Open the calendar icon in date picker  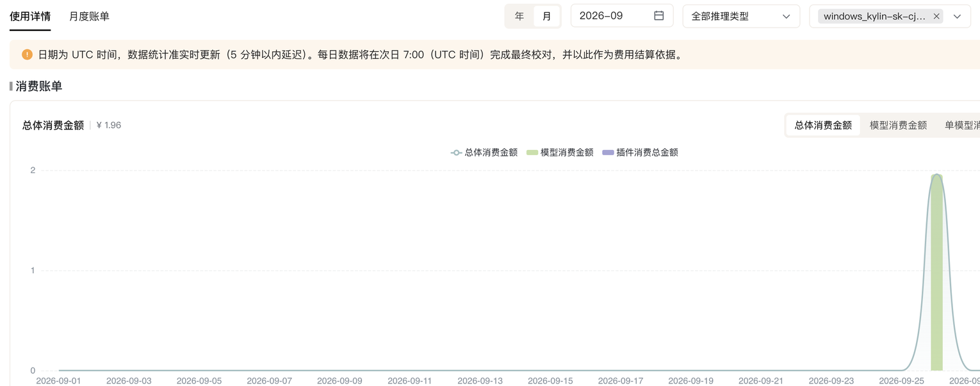point(658,15)
